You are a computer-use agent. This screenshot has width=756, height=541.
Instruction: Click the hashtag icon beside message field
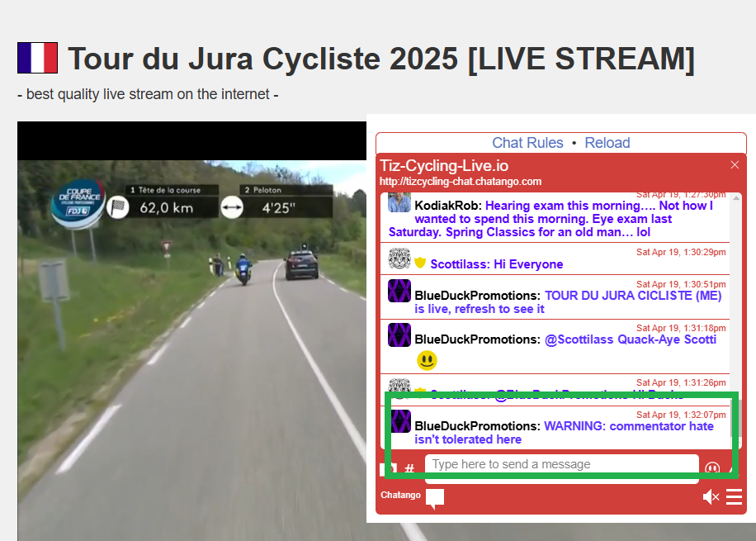click(x=409, y=468)
